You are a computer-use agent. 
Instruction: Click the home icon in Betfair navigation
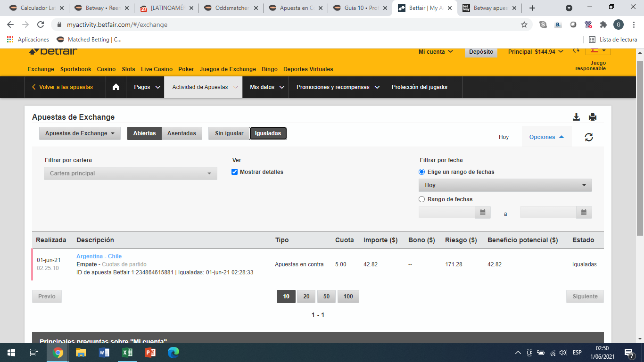point(116,87)
